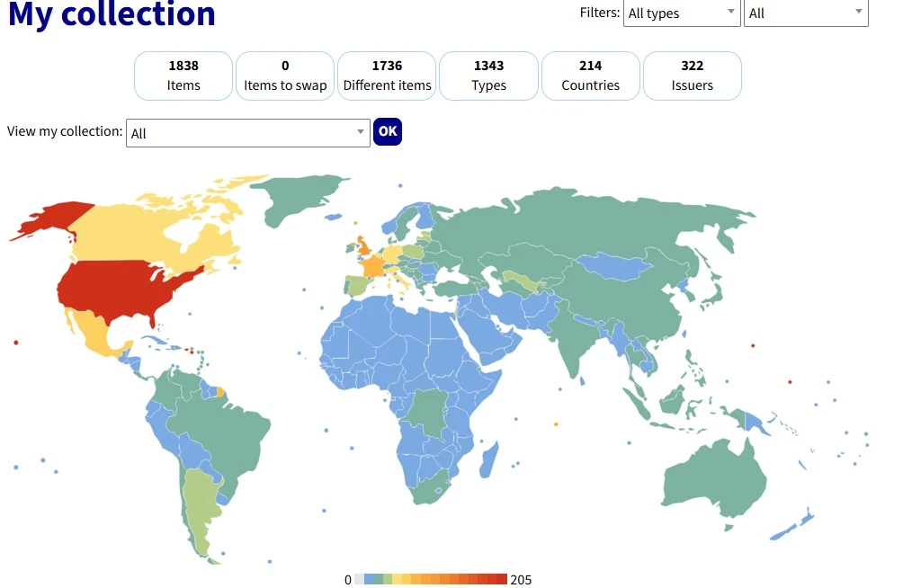Click the View my collection label
Screen dimensions: 903x588
pyautogui.click(x=65, y=131)
